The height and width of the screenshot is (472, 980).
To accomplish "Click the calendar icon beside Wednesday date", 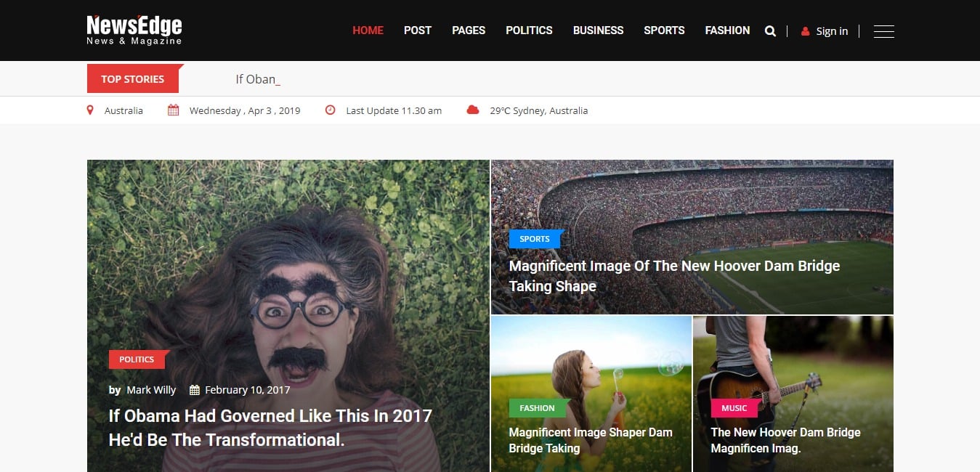I will pos(173,110).
